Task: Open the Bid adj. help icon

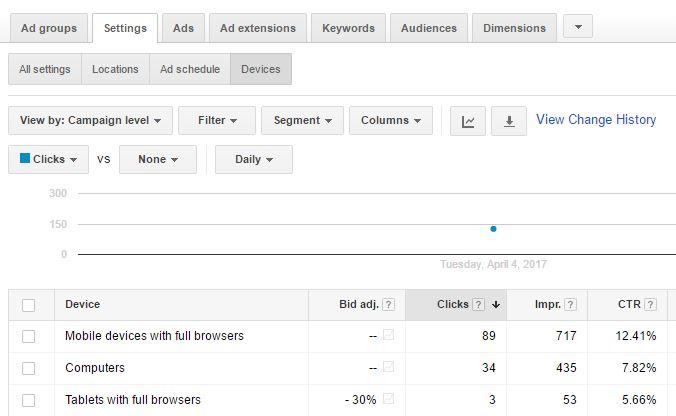Action: pyautogui.click(x=388, y=305)
